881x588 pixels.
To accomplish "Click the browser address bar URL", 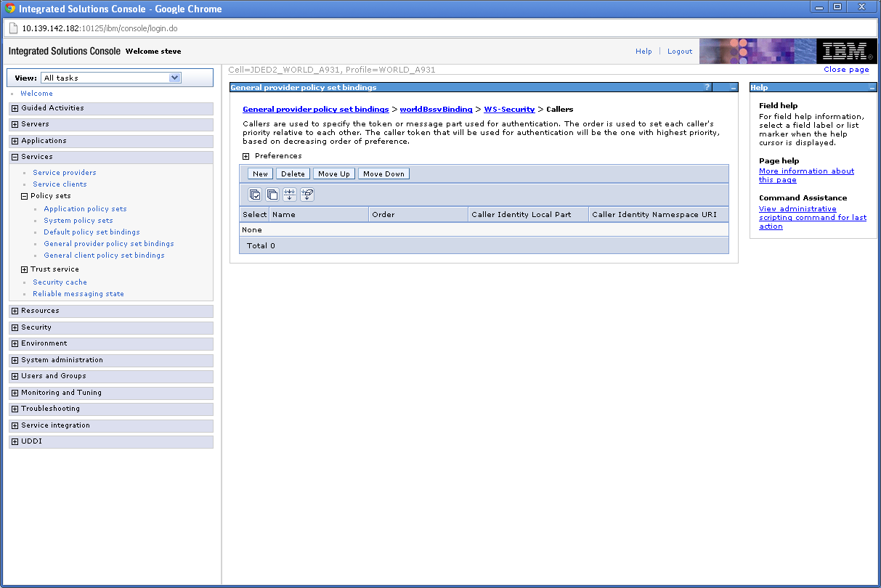I will 100,28.
